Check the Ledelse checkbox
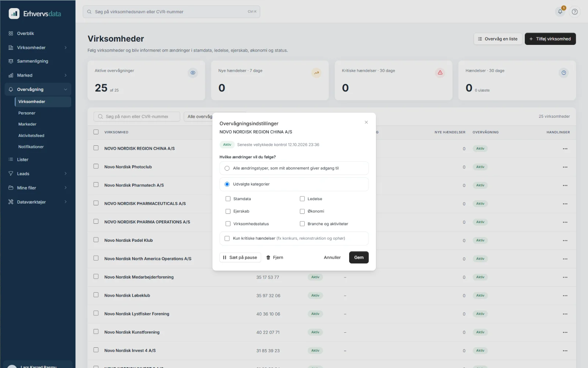Image resolution: width=588 pixels, height=368 pixels. tap(302, 199)
